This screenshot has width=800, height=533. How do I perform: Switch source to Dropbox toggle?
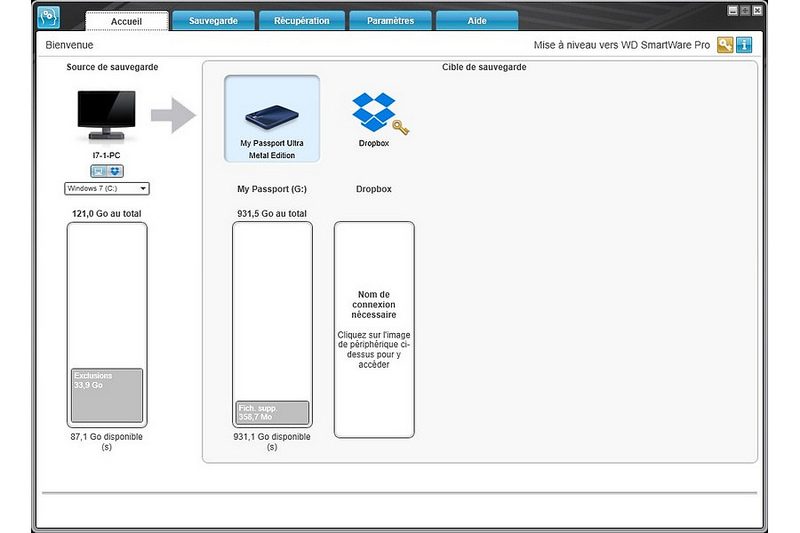point(115,171)
